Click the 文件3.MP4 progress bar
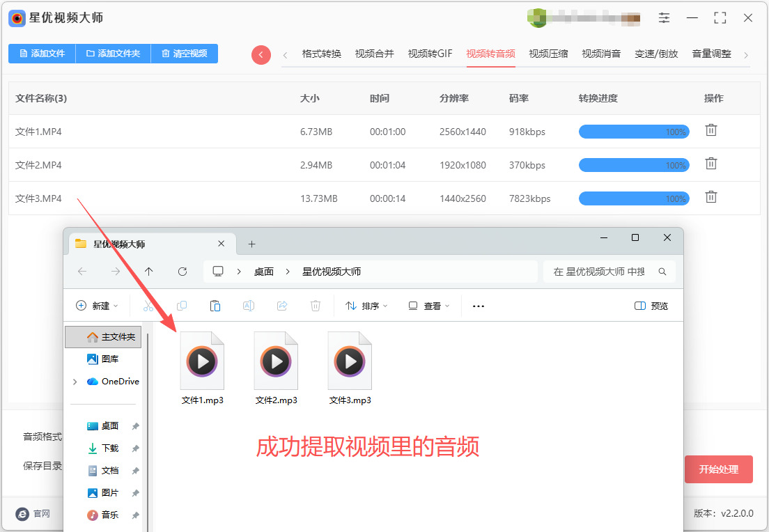Viewport: 769px width, 532px height. 634,198
